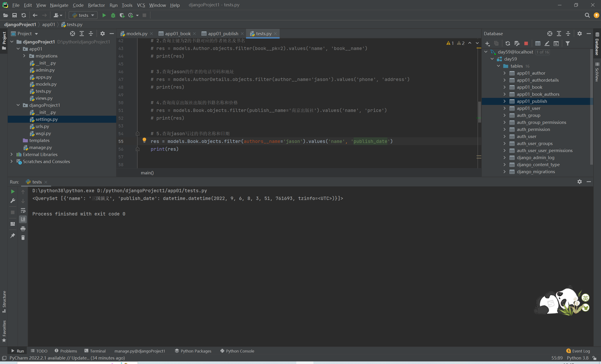Open the Terminal tool window button
The height and width of the screenshot is (364, 601).
click(95, 351)
